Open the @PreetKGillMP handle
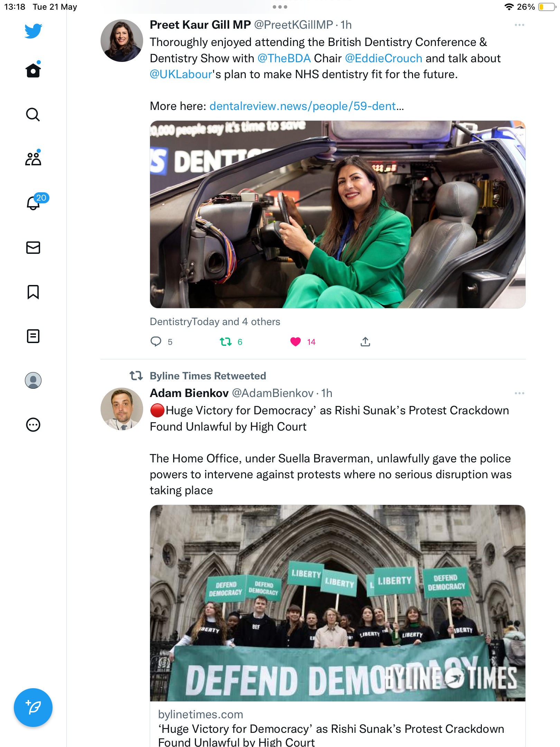Image resolution: width=560 pixels, height=747 pixels. 293,25
